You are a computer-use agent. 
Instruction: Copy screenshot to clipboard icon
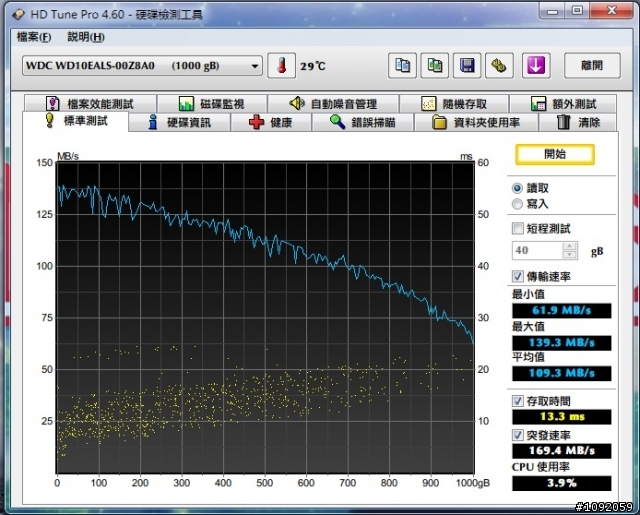(x=435, y=65)
